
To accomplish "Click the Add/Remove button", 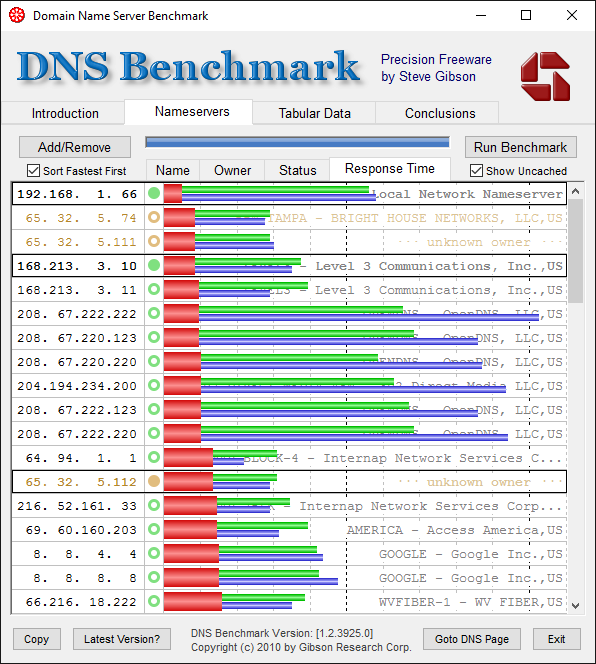I will [x=75, y=147].
